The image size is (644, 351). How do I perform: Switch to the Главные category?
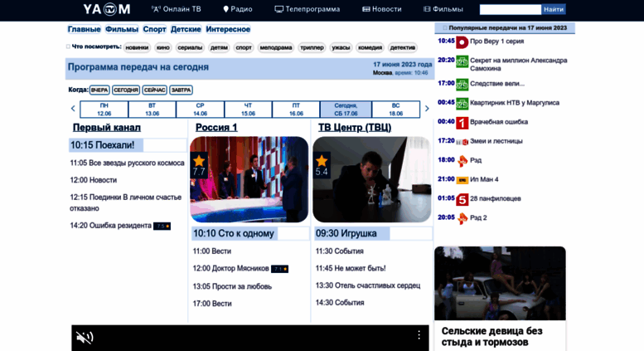tap(85, 29)
